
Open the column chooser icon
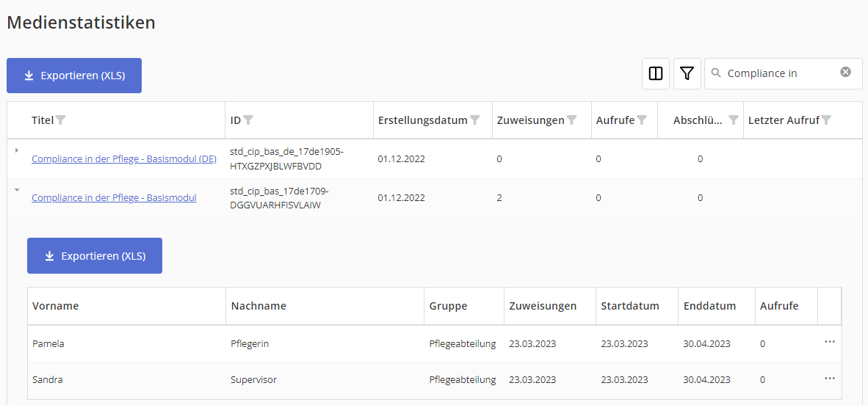[656, 73]
